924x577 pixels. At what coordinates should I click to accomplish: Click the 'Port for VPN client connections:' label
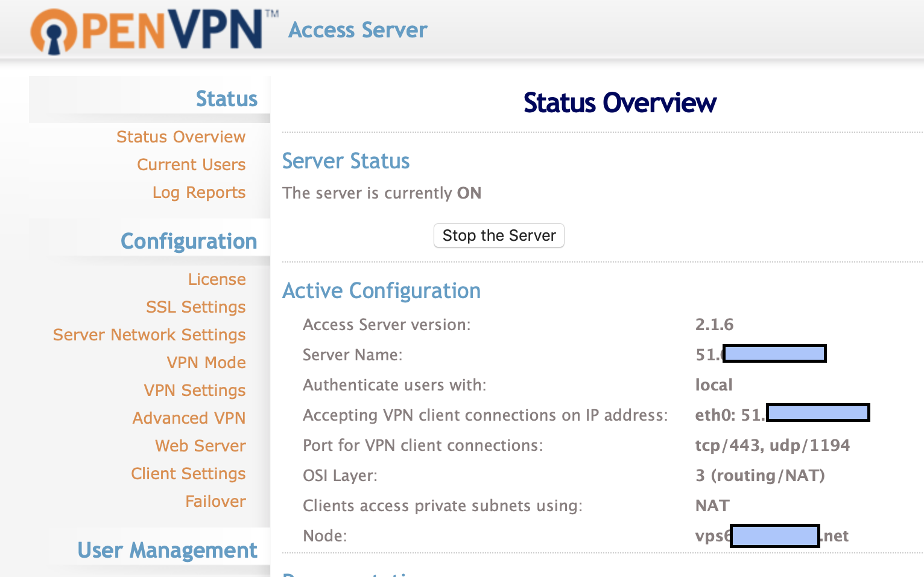pos(423,445)
